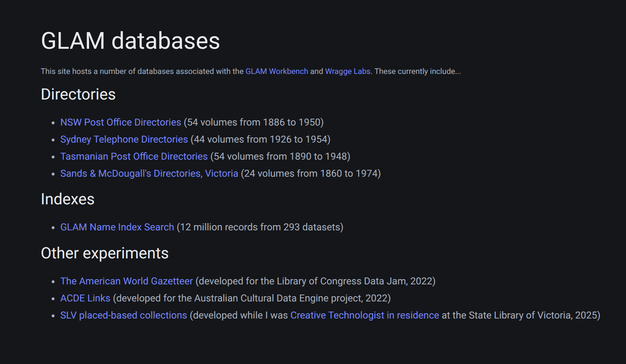Click text about Australian Cultural Data Engine project

point(252,298)
